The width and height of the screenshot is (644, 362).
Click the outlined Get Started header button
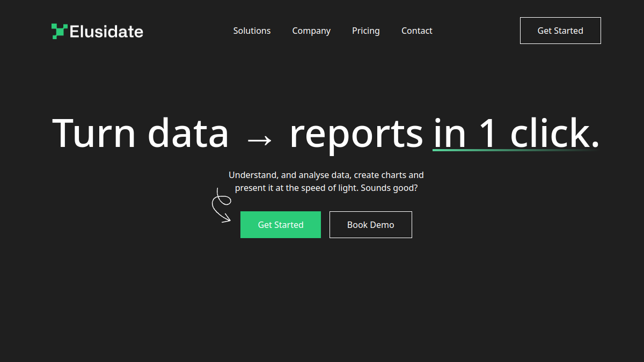point(560,31)
